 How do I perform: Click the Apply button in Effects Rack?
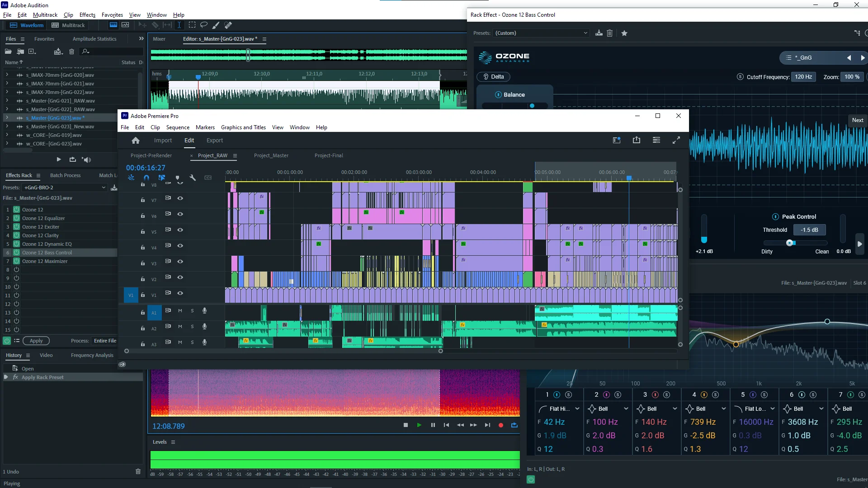click(x=36, y=341)
